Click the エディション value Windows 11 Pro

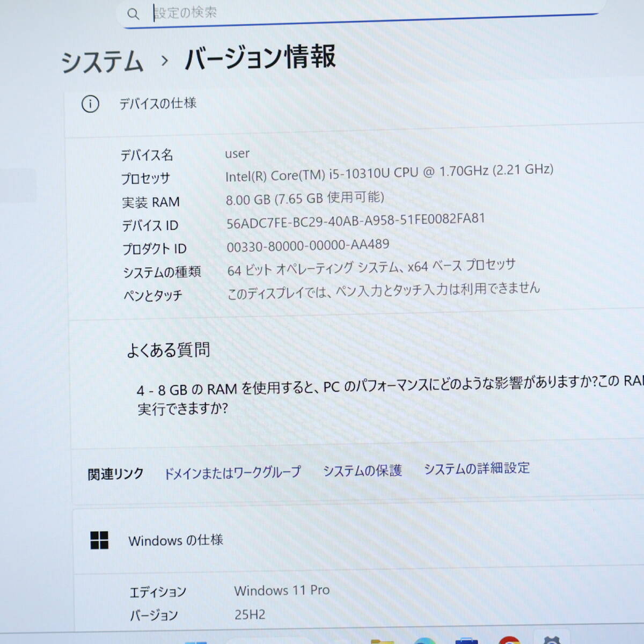coord(282,590)
